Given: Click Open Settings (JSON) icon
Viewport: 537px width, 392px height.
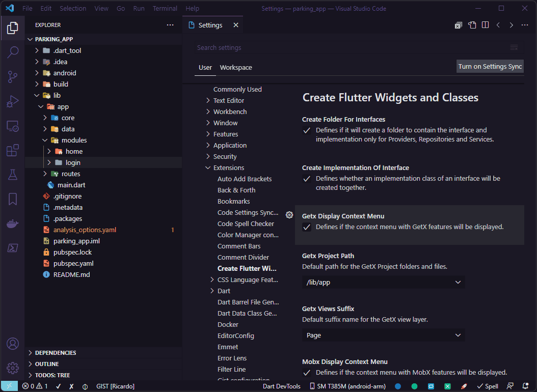Looking at the screenshot, I should tap(472, 25).
